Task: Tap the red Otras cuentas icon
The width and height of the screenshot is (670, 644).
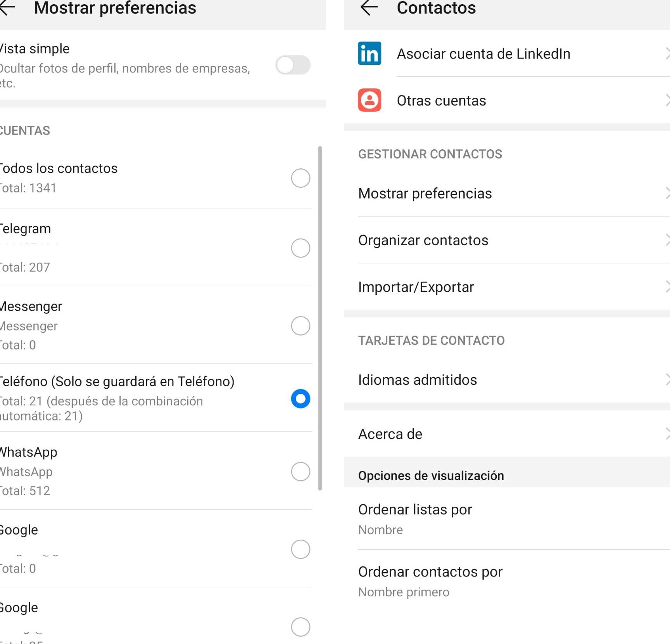Action: (x=370, y=100)
